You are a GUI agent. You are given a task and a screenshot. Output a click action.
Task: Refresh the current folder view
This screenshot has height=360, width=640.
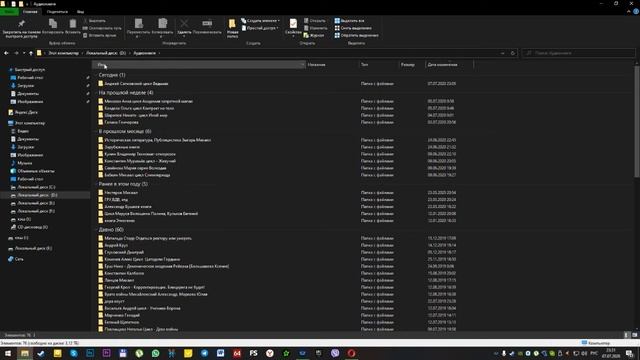point(513,53)
